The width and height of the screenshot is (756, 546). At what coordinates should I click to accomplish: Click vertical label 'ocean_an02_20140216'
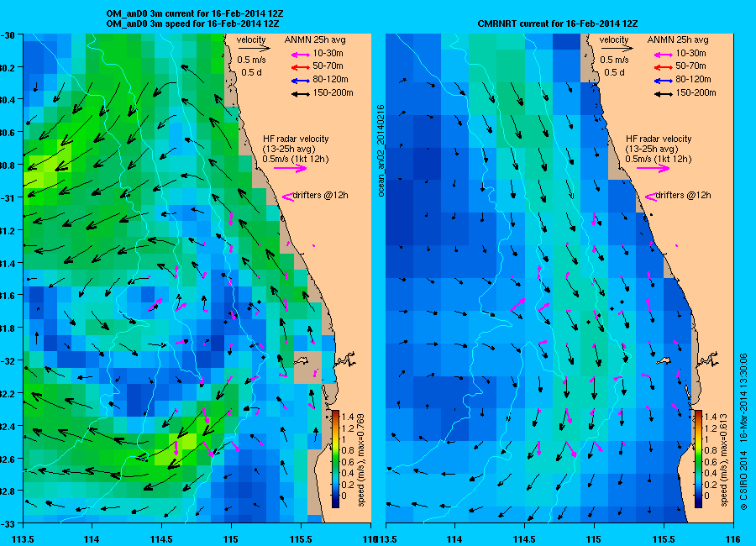(381, 150)
